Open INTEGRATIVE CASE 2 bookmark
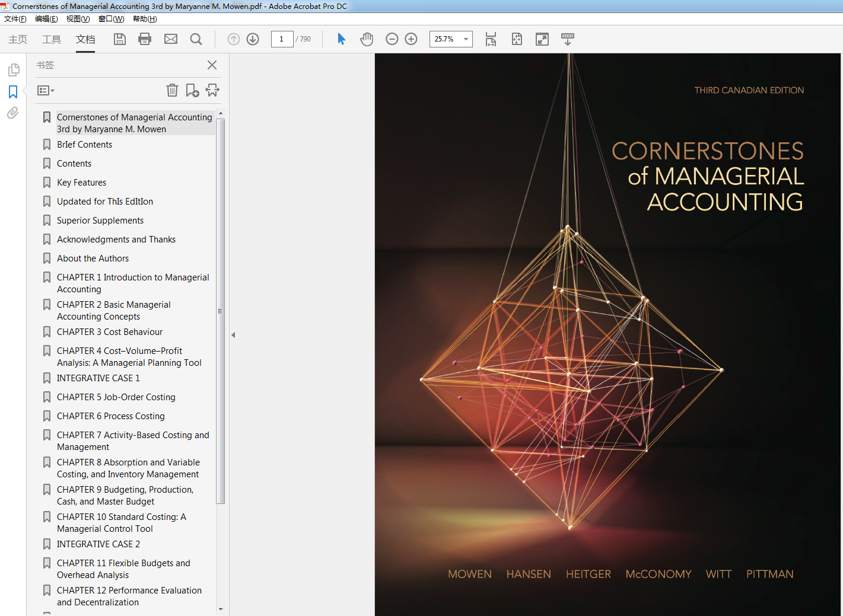 click(98, 544)
